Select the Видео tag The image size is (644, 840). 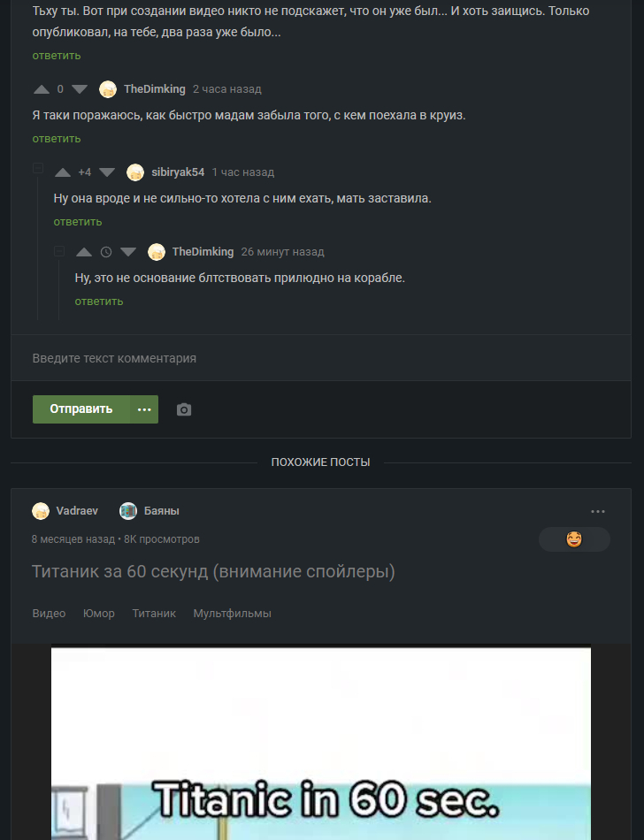click(49, 614)
